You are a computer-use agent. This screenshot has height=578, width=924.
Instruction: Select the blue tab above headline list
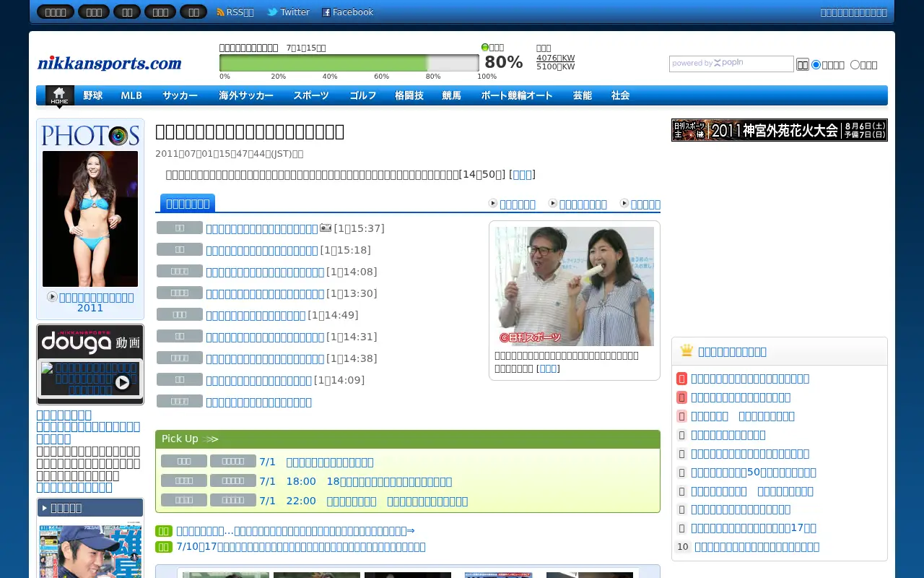tap(188, 203)
